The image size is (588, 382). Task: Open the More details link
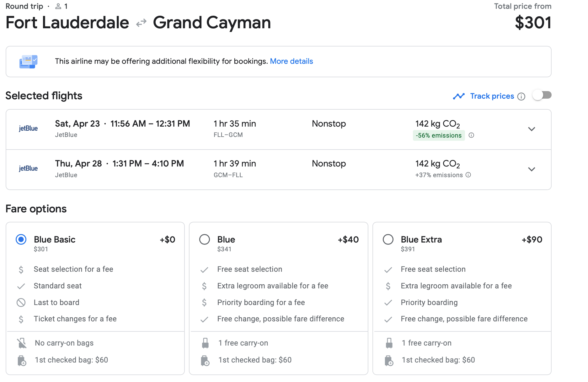coord(291,61)
